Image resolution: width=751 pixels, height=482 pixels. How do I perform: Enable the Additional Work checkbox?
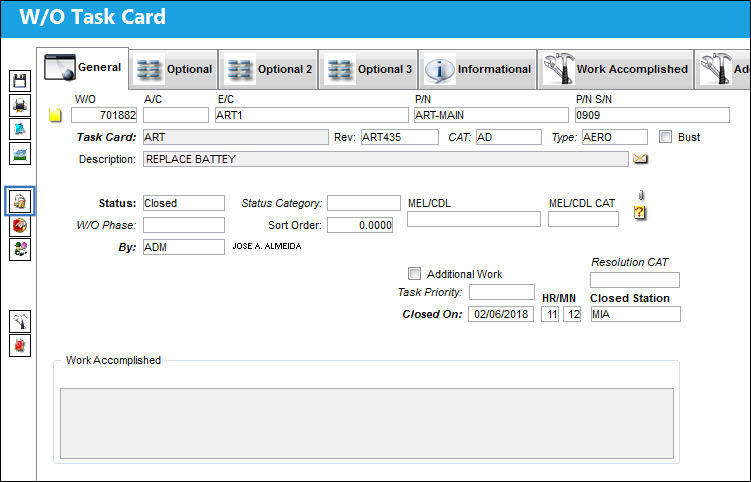click(414, 274)
